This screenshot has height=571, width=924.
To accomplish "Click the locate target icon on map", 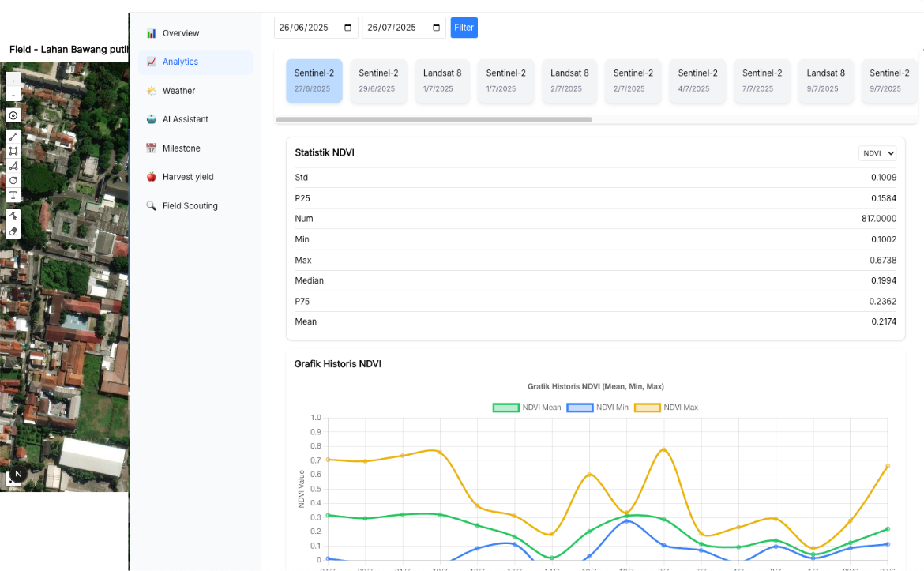I will click(x=13, y=115).
